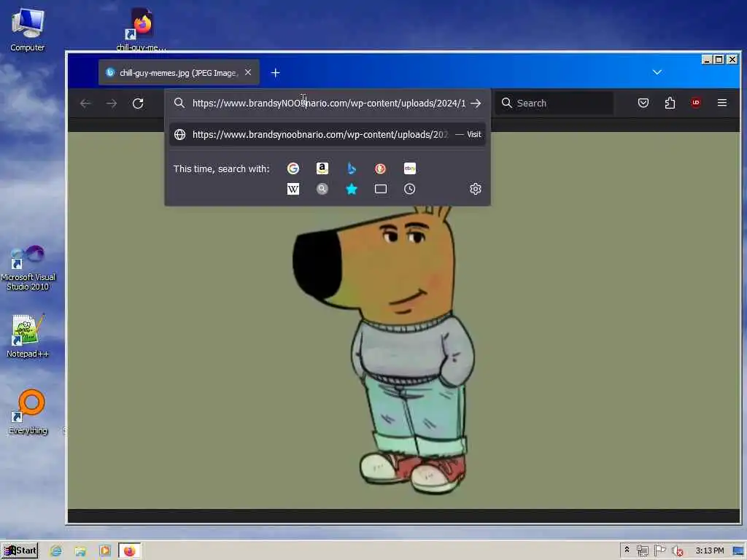Viewport: 747px width, 560px height.
Task: Open network tray icon
Action: 643,551
